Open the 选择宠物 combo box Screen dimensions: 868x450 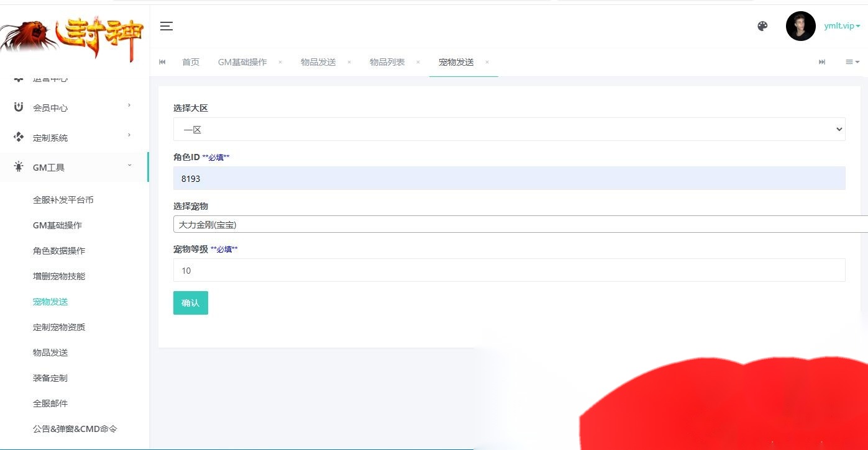coord(521,225)
